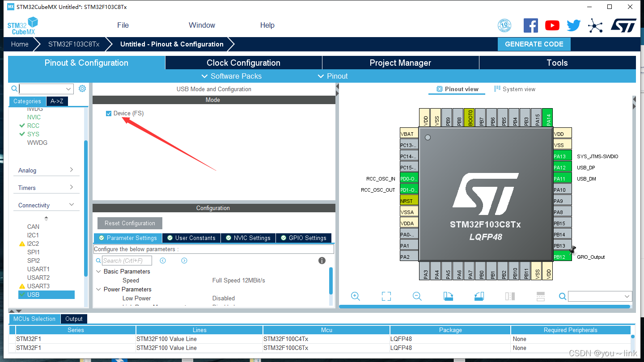Select RCC in category list
The height and width of the screenshot is (362, 644).
pos(33,126)
